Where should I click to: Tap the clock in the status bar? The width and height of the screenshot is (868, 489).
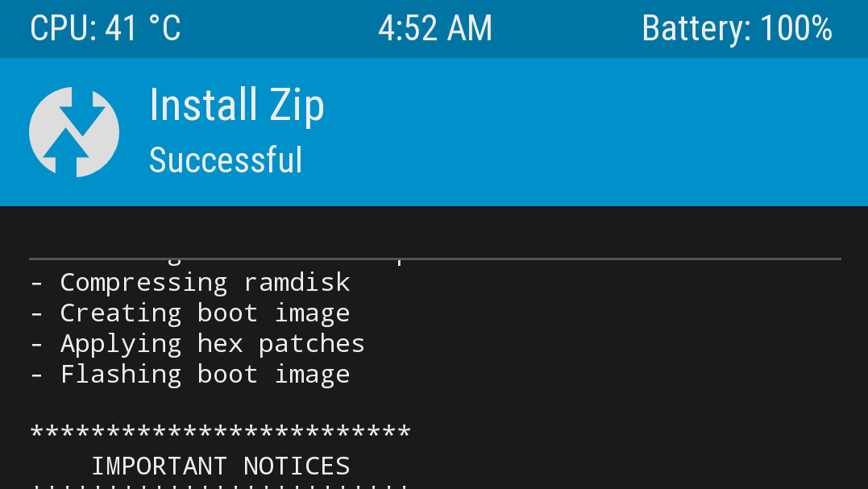(435, 28)
